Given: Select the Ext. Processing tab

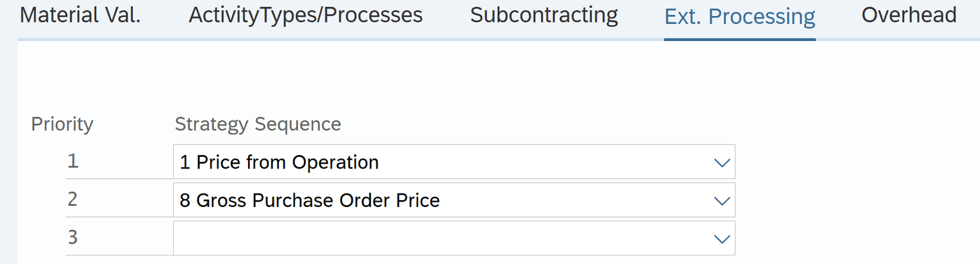Looking at the screenshot, I should 739,17.
